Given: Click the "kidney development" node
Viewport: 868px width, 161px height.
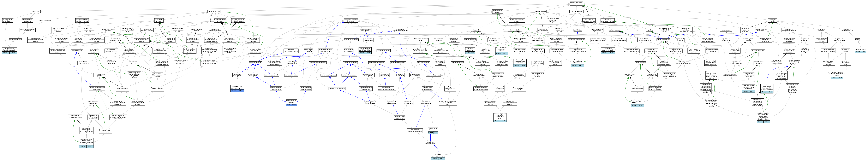Looking at the screenshot, I should point(350,63).
